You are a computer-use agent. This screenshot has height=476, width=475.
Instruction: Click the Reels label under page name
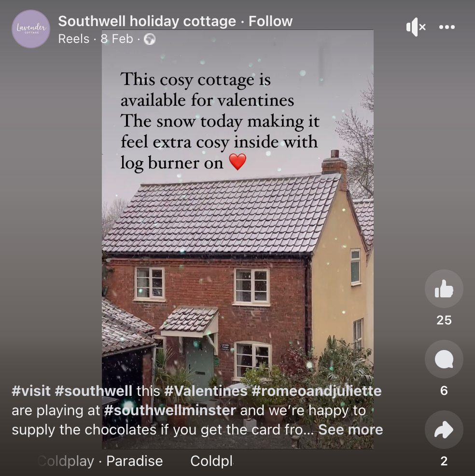74,39
